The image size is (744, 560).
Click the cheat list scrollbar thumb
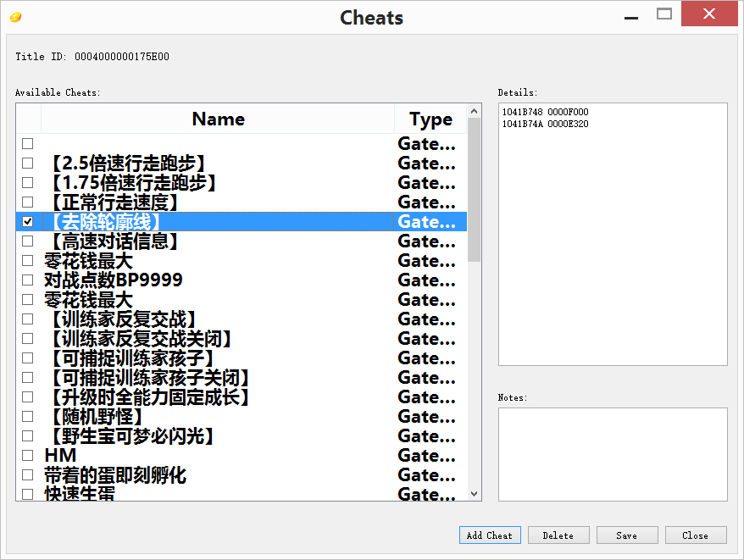coord(474,190)
